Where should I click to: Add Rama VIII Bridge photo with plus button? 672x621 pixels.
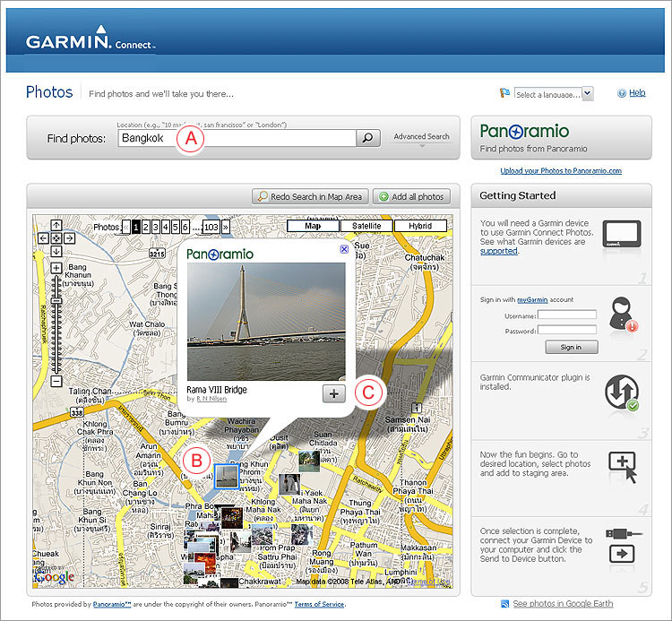[333, 393]
